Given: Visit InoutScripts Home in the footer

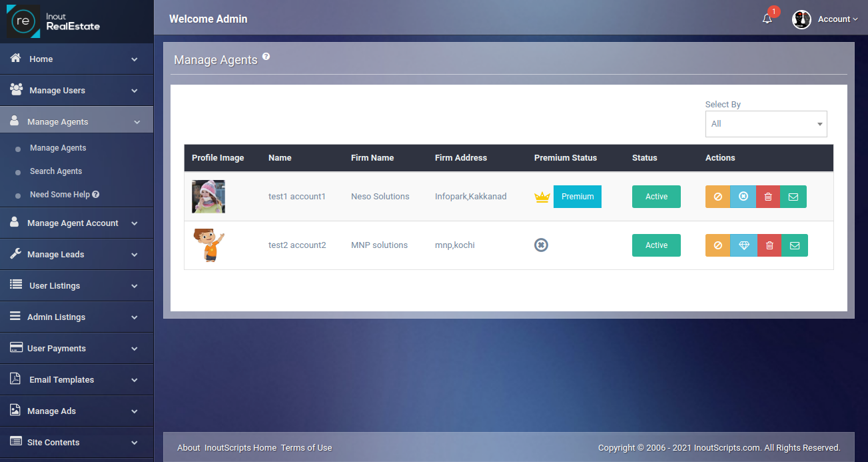Looking at the screenshot, I should coord(242,447).
